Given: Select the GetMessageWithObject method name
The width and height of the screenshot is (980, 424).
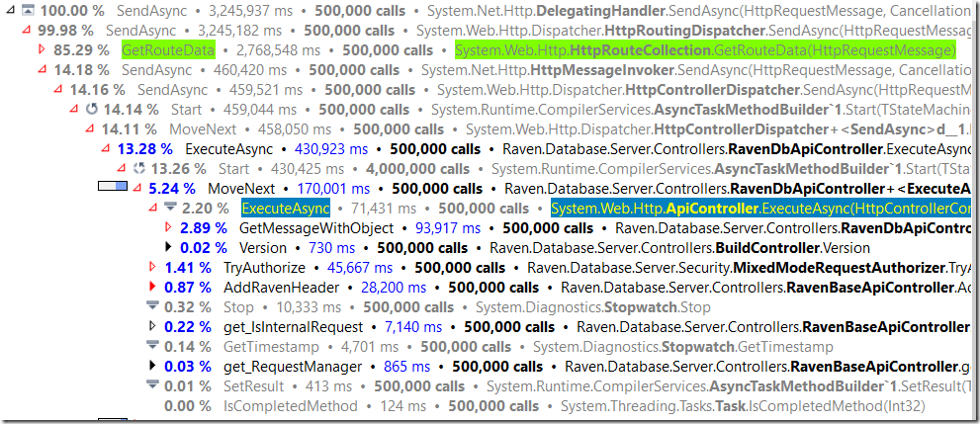Looking at the screenshot, I should coord(316,228).
